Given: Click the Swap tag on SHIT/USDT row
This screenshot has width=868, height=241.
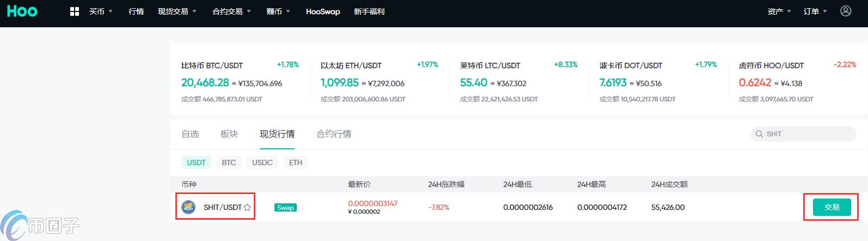Looking at the screenshot, I should pyautogui.click(x=285, y=208).
